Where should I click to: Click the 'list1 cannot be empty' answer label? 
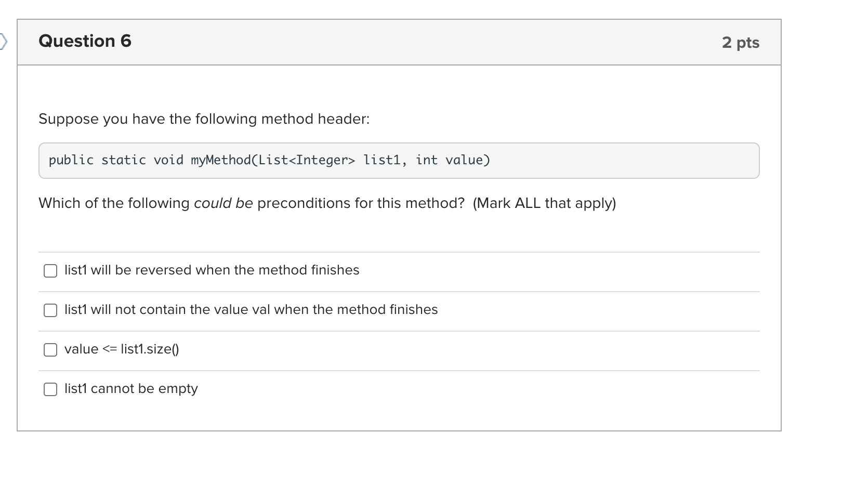point(131,389)
